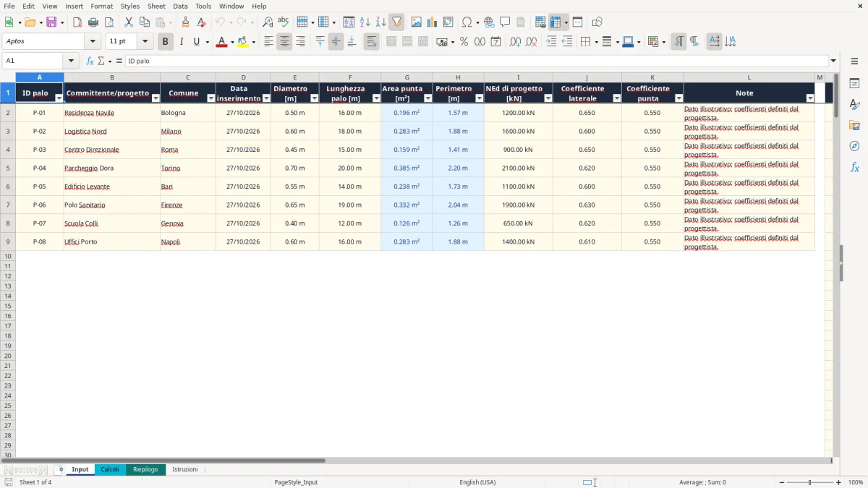Screen dimensions: 868x488
Task: Open the Font Size dropdown
Action: (145, 42)
